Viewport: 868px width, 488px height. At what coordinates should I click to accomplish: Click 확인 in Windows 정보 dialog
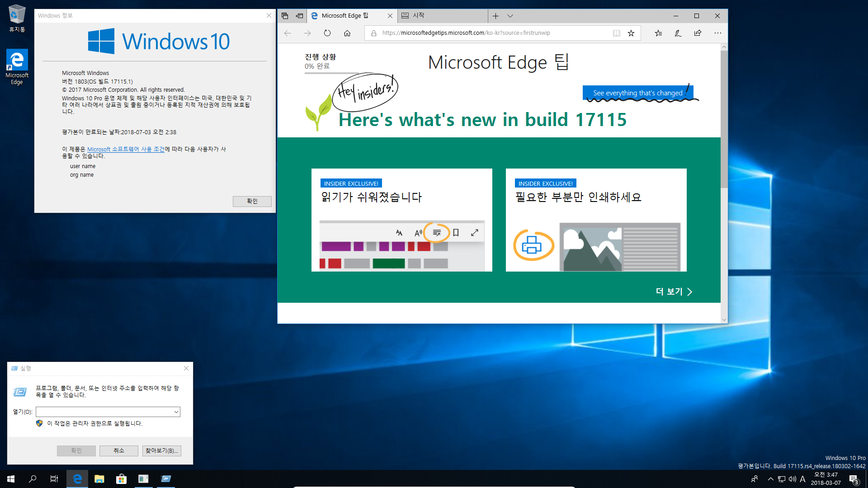pos(252,201)
